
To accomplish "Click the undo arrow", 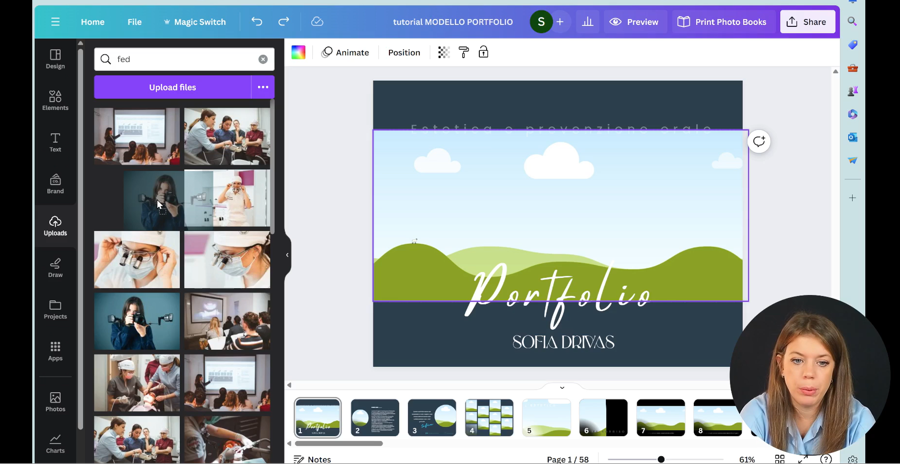I will point(257,22).
